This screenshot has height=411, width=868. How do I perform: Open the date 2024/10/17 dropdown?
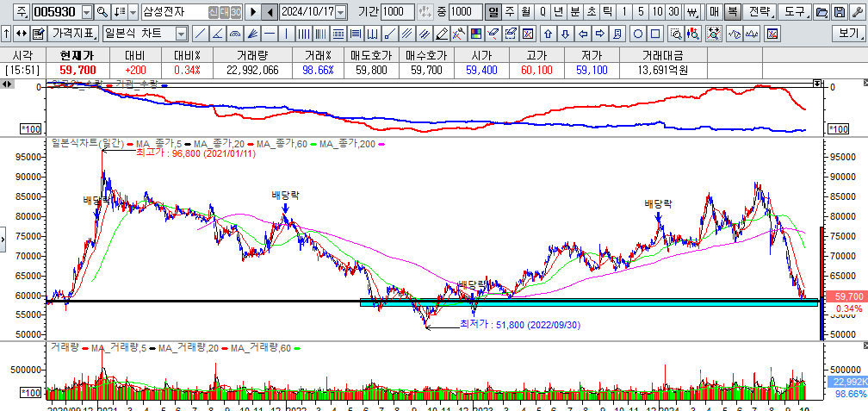point(340,12)
